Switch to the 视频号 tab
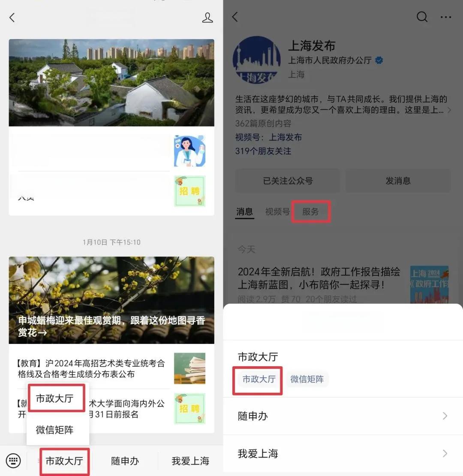This screenshot has width=463, height=476. [x=278, y=211]
